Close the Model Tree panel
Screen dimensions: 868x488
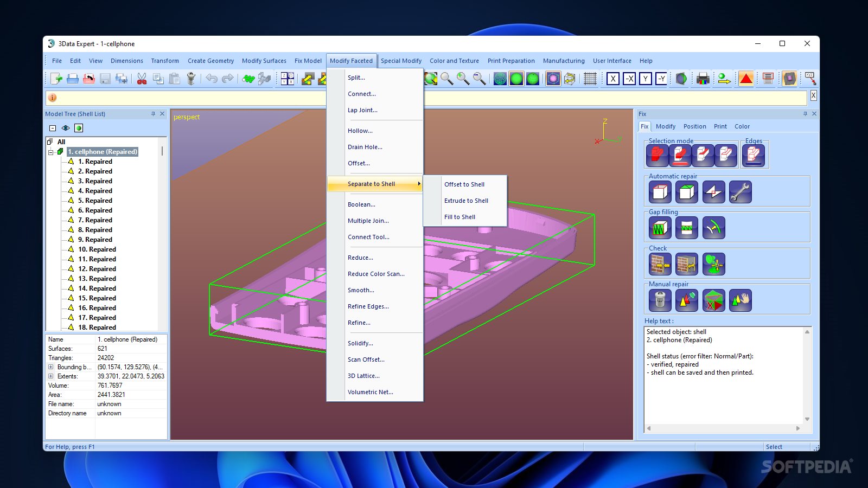162,114
